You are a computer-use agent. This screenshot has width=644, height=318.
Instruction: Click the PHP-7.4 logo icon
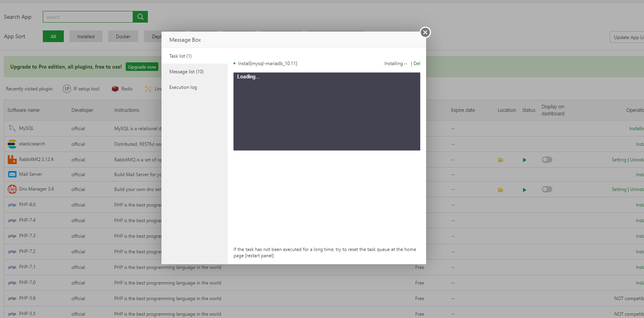click(12, 221)
